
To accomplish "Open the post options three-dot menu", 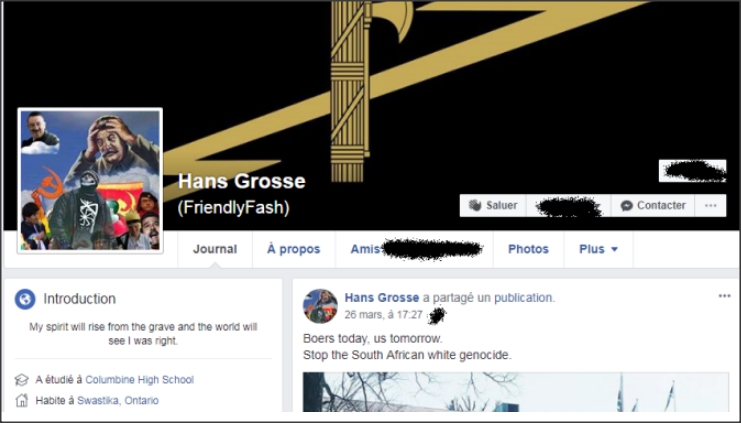I will coord(724,296).
